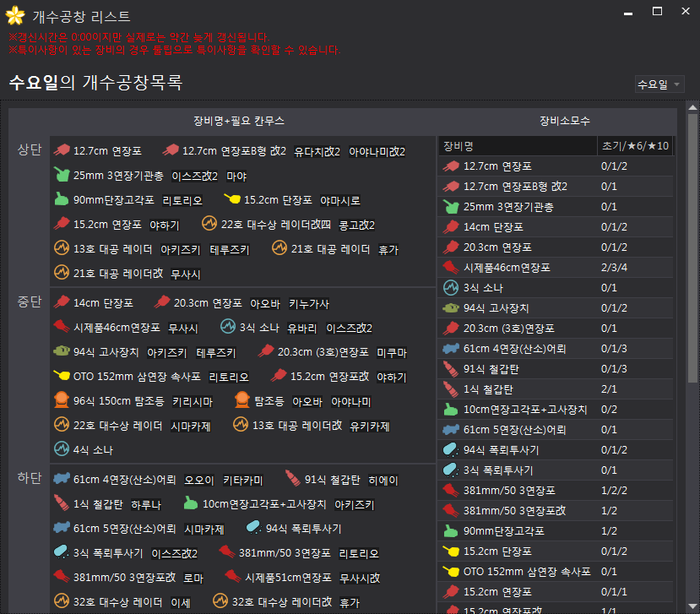
Task: Click the yellow flower app icon
Action: click(x=15, y=15)
